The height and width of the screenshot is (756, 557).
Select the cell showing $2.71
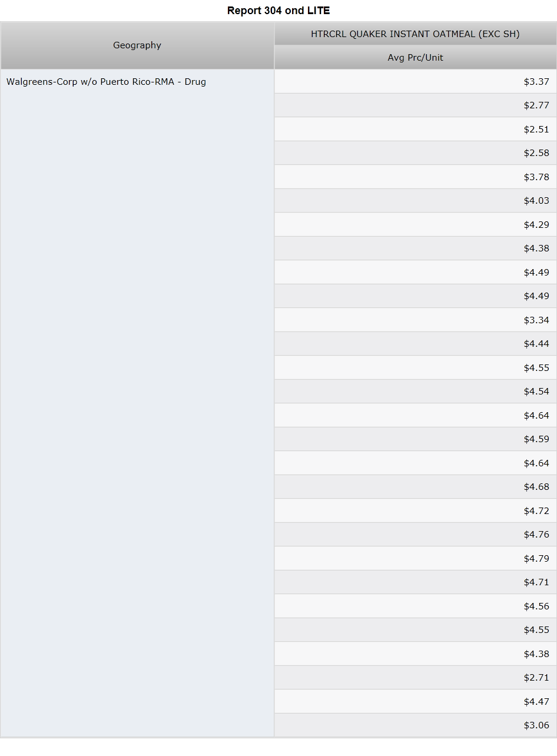click(415, 678)
